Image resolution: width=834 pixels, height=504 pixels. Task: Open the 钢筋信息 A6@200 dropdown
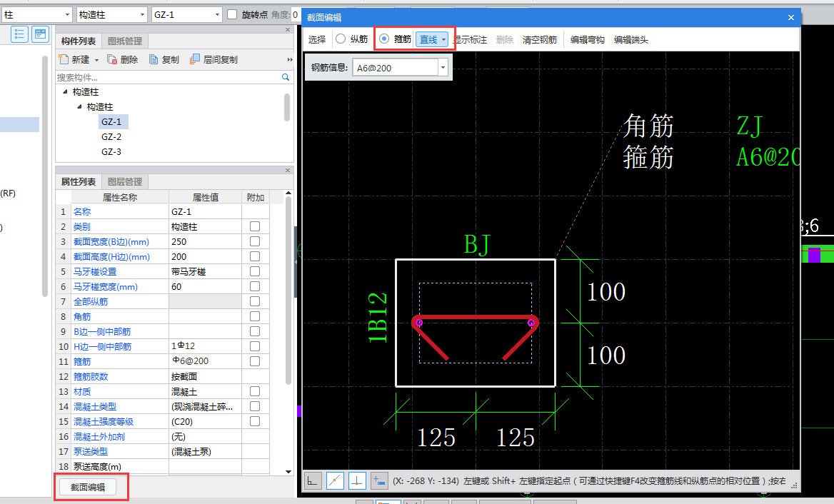(443, 68)
